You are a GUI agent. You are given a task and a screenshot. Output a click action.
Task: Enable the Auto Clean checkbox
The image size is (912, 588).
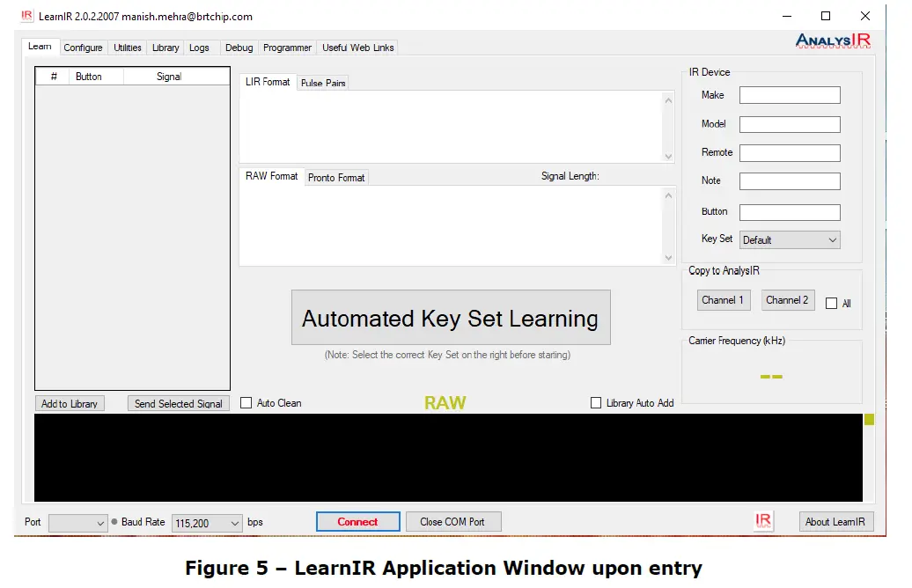coord(246,402)
